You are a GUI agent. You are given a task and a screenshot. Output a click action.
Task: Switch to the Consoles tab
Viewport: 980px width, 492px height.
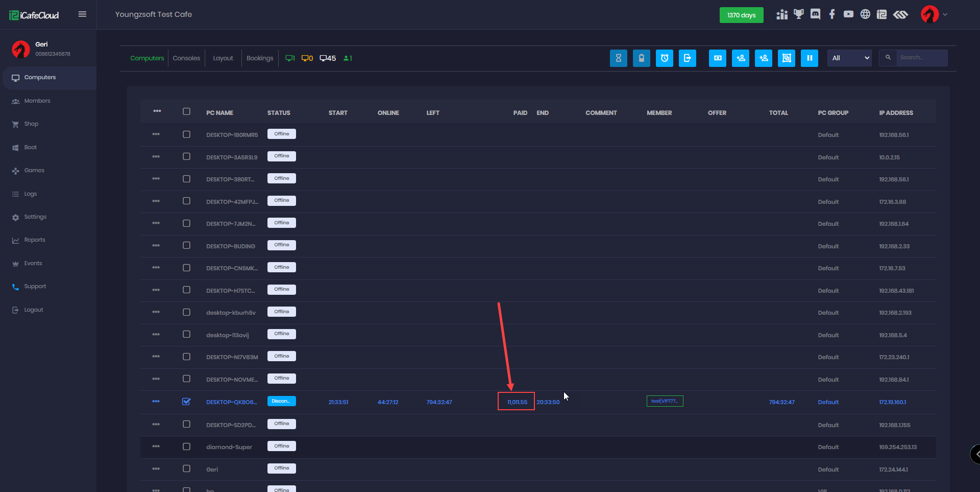click(x=186, y=58)
